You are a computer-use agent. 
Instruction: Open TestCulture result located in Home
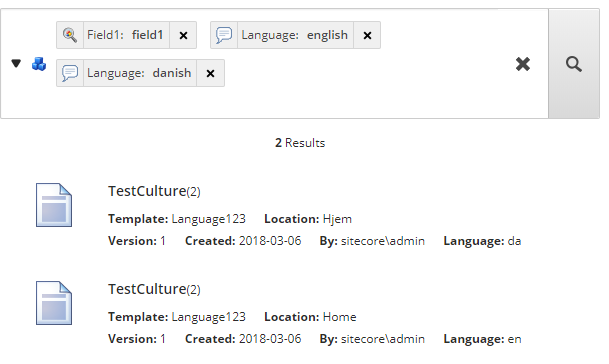click(x=154, y=289)
